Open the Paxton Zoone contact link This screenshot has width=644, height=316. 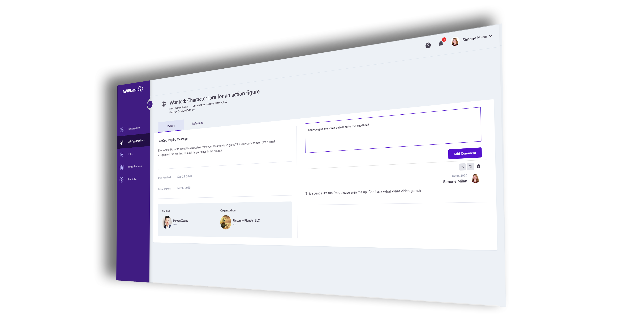[x=181, y=221]
